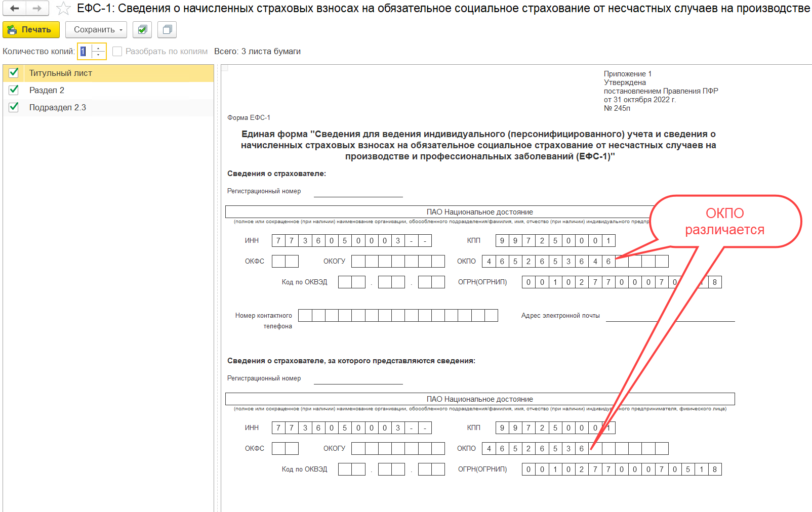Select the Титульный лист row
The height and width of the screenshot is (512, 812).
pos(108,73)
